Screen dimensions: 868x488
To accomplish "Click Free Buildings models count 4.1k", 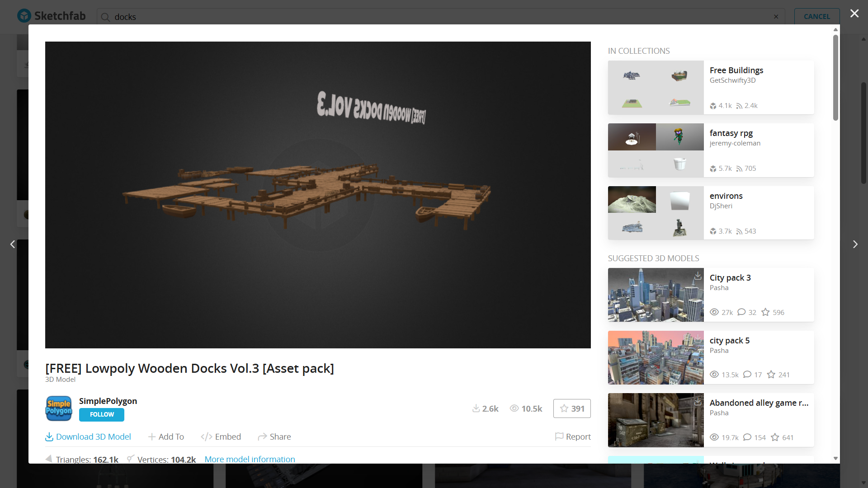I will (x=721, y=106).
